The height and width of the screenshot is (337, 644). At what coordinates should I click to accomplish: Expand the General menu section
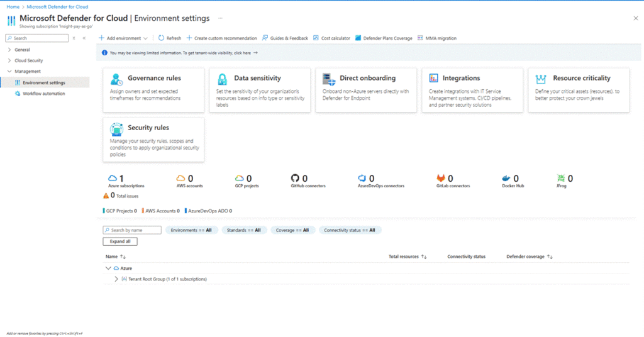tap(9, 50)
